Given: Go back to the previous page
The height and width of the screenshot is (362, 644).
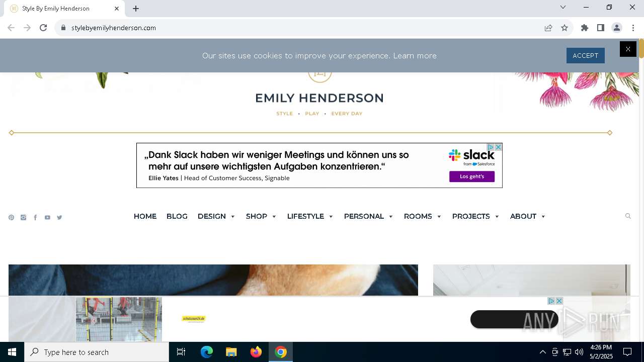Looking at the screenshot, I should [11, 28].
